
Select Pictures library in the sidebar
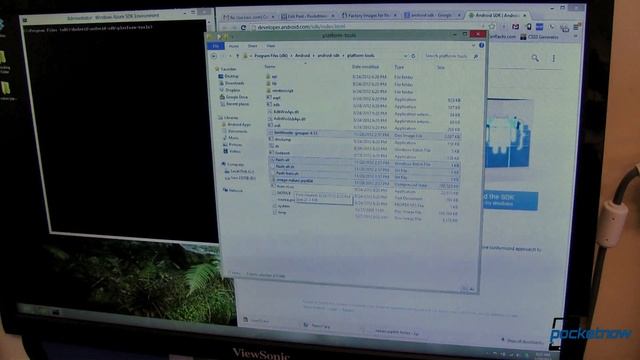click(x=234, y=144)
